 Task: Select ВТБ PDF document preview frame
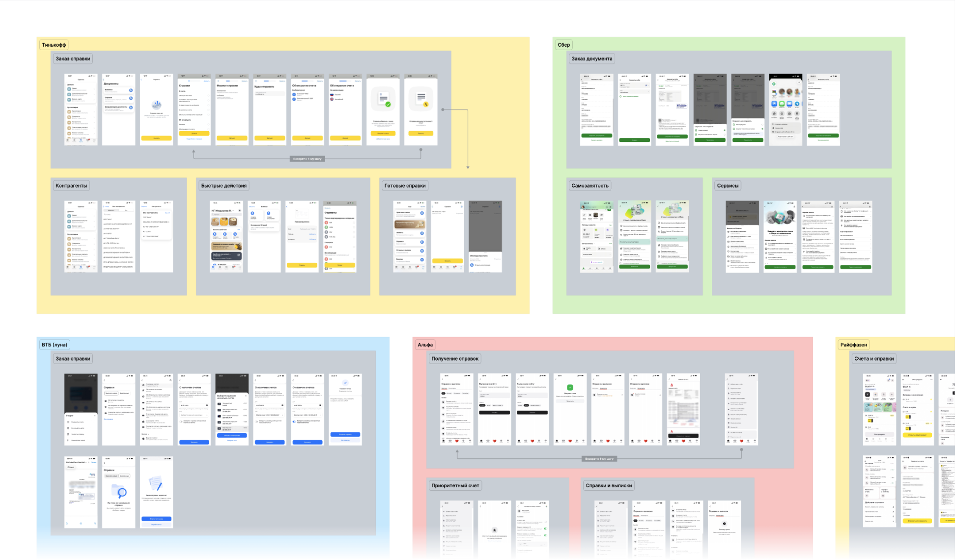[x=81, y=492]
